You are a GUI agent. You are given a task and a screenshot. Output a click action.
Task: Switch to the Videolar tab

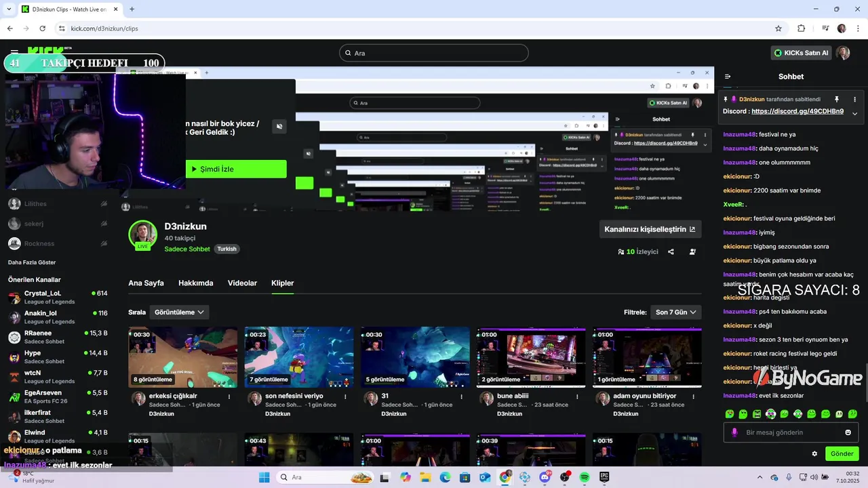[x=242, y=283]
